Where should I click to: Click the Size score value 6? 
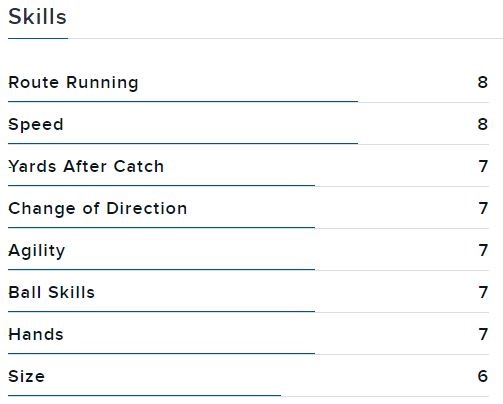(x=483, y=376)
